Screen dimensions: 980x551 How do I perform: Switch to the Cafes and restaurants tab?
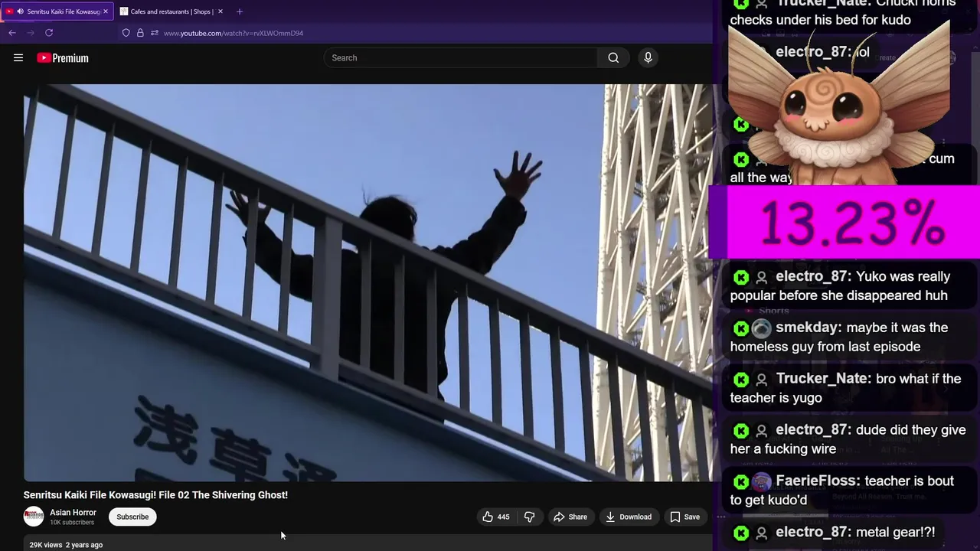coord(172,11)
